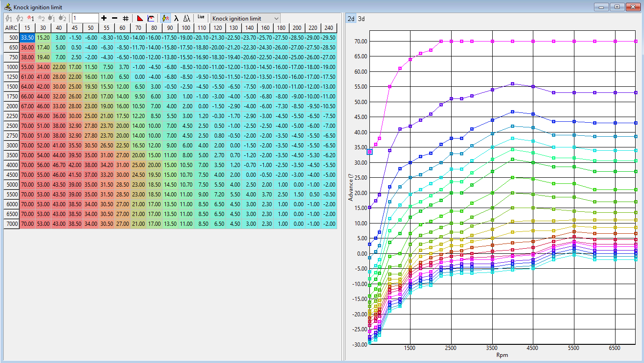Click the cell with value 64.00
The image size is (644, 363).
tap(27, 86)
